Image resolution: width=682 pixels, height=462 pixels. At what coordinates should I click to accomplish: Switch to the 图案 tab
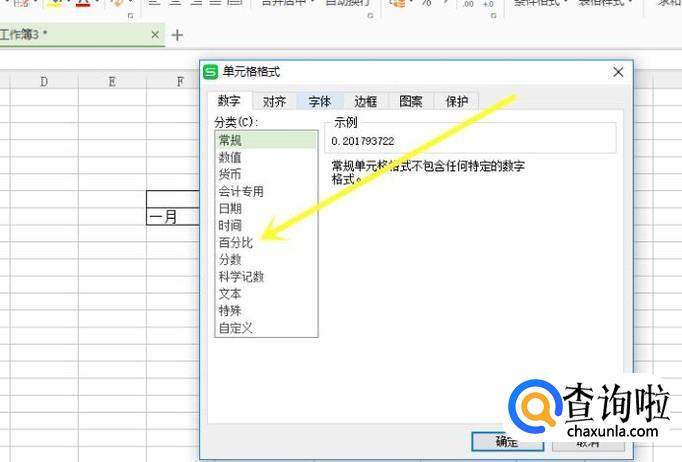[411, 101]
